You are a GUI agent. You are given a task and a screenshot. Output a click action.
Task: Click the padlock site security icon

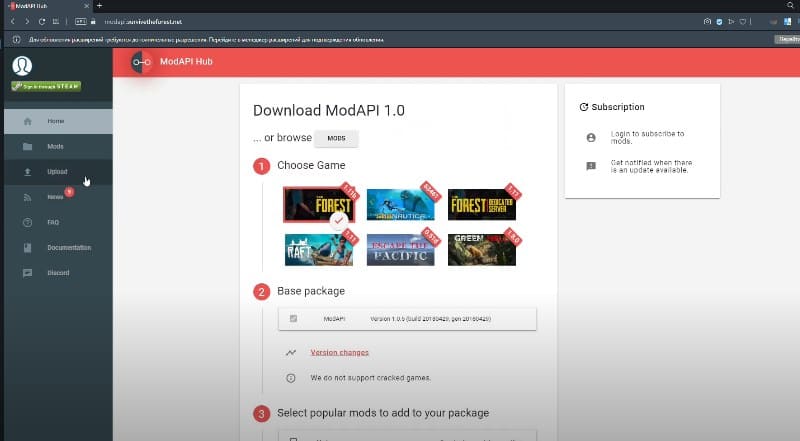pyautogui.click(x=93, y=21)
